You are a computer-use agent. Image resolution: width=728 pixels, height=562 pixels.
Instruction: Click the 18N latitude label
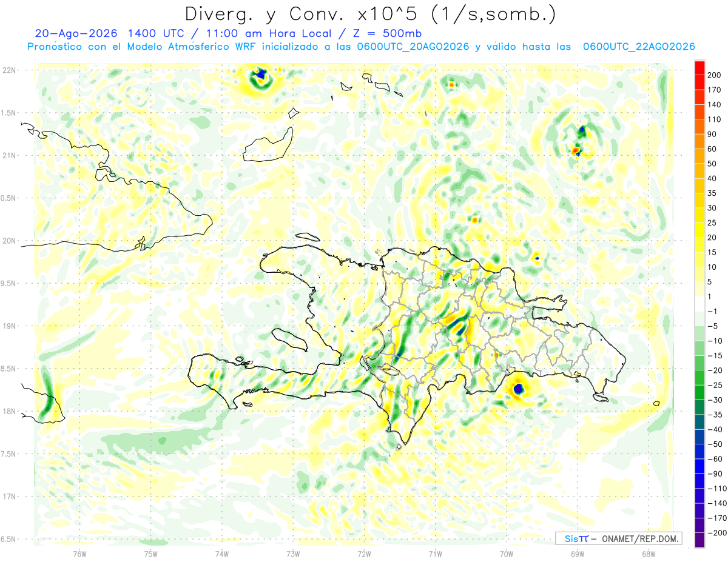pyautogui.click(x=8, y=412)
